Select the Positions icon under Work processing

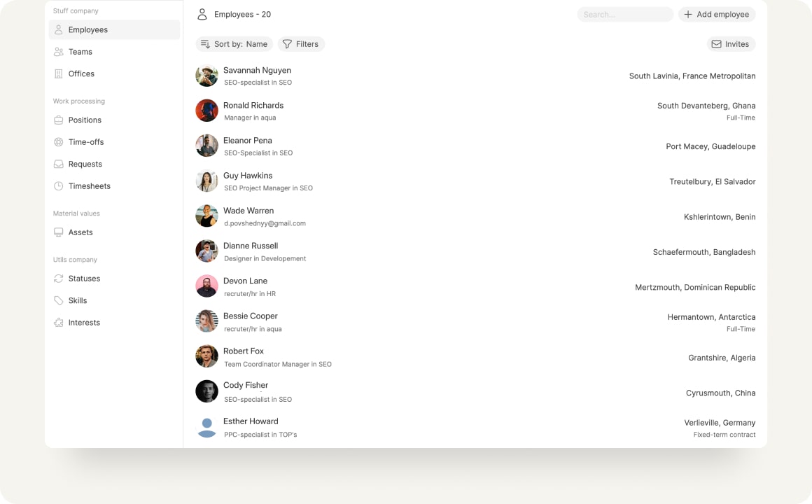click(x=58, y=120)
